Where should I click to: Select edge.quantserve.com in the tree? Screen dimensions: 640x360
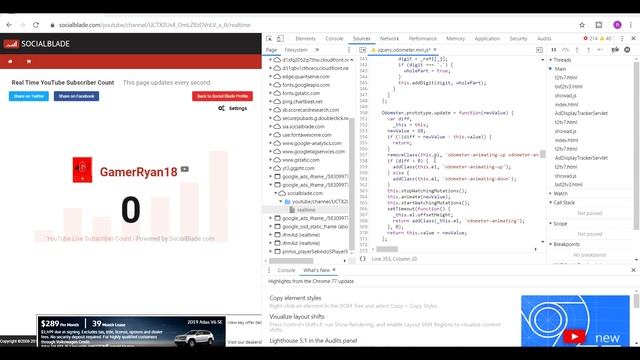pyautogui.click(x=306, y=77)
